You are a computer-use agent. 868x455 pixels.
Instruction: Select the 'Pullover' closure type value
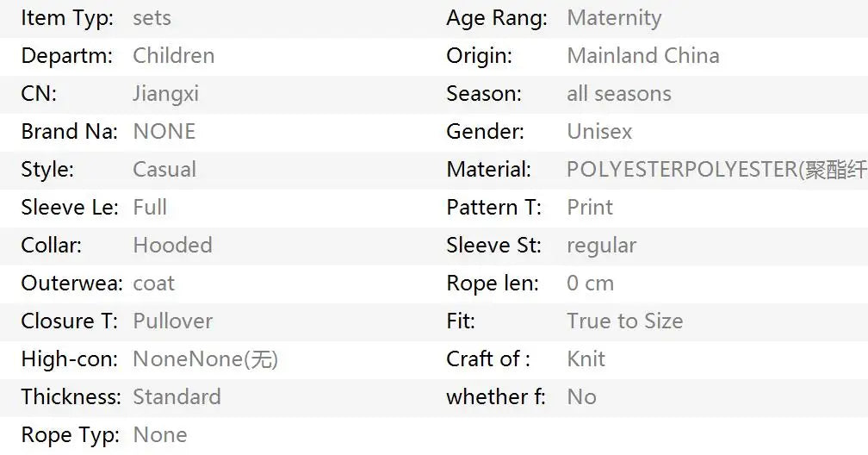[x=172, y=321]
